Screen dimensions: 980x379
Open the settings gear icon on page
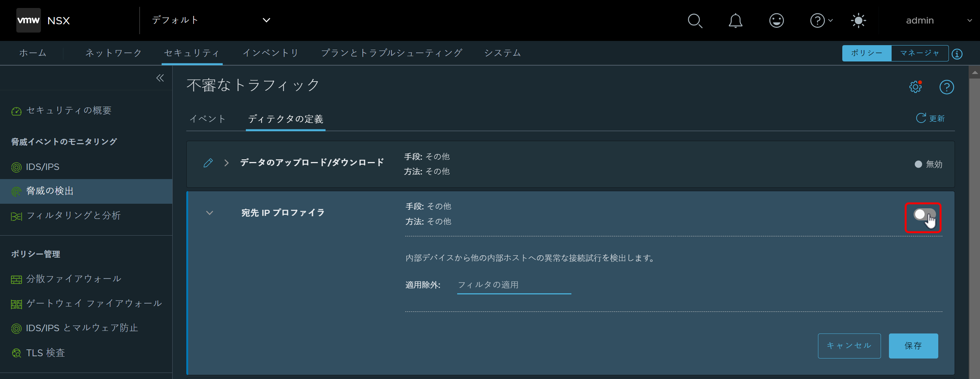coord(916,87)
